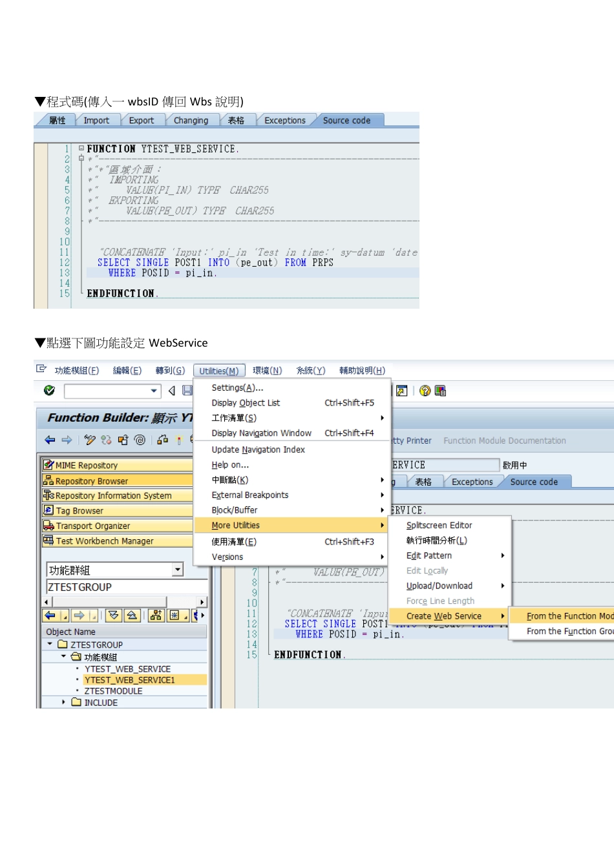Viewport: 614px width, 868px height.
Task: Switch to Import tab in top screenshot
Action: [x=96, y=120]
